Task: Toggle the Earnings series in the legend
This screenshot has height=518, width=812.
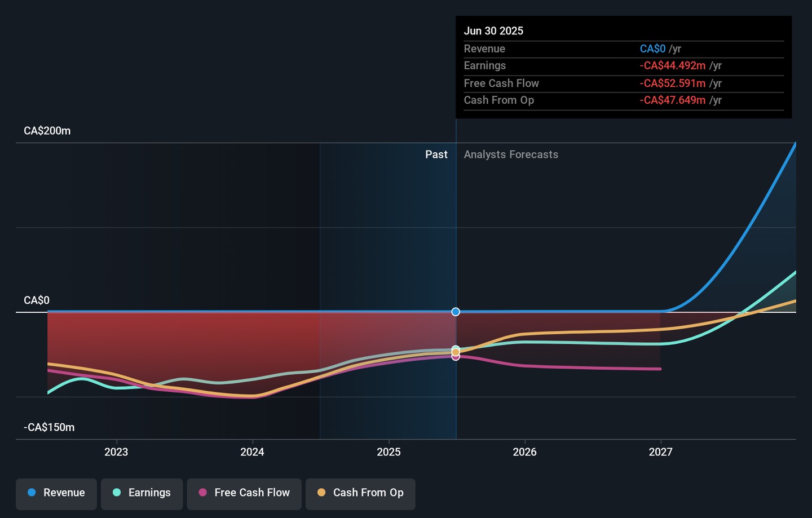Action: pyautogui.click(x=142, y=494)
